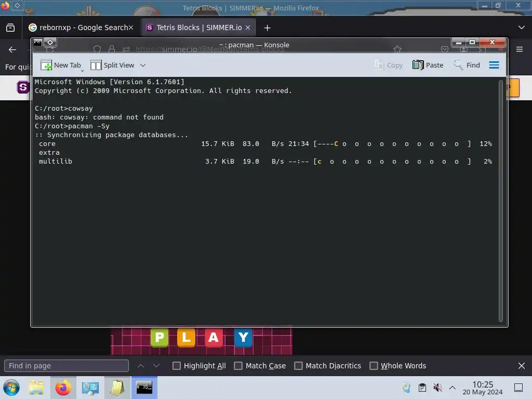Click the Konsole vertical scrollbar
Viewport: 532px width, 399px height.
point(500,201)
